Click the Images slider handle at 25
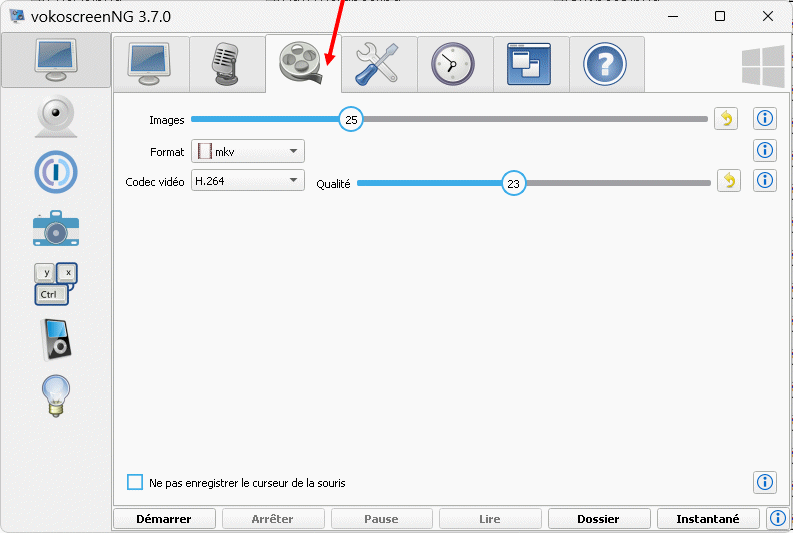The height and width of the screenshot is (533, 793). coord(351,119)
